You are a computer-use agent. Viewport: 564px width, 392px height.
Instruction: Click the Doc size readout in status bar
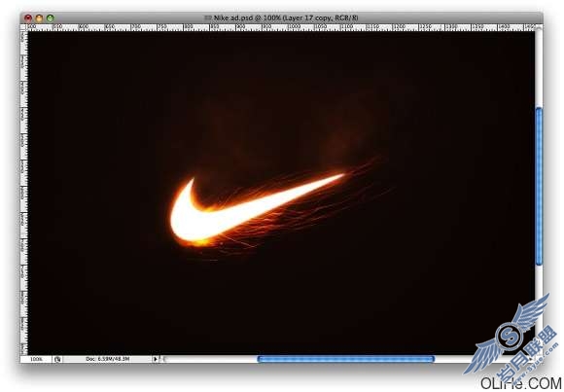coord(108,359)
